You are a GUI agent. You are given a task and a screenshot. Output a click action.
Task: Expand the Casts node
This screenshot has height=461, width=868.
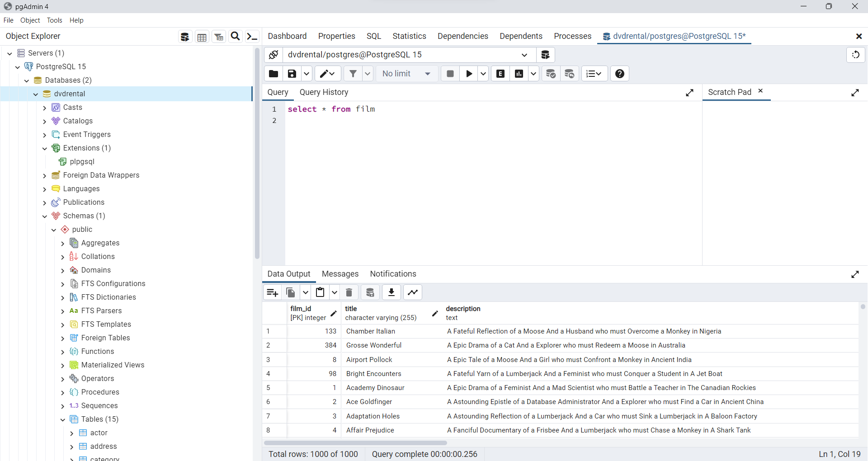pyautogui.click(x=45, y=108)
